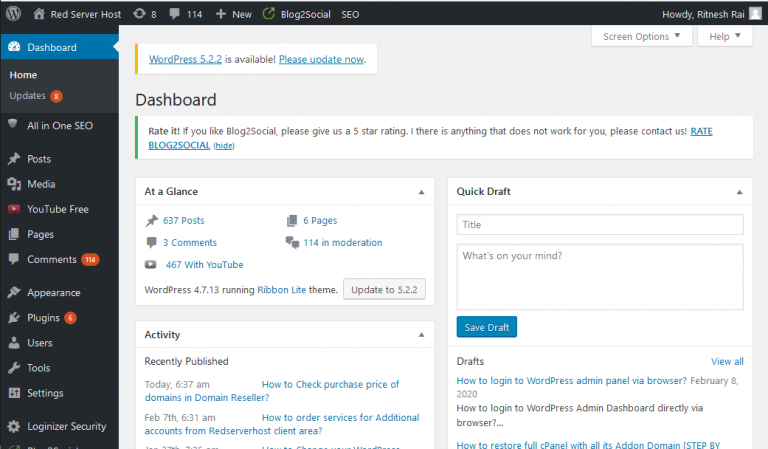Open the Blog2Social icon in admin bar
768x449 pixels.
(x=270, y=14)
